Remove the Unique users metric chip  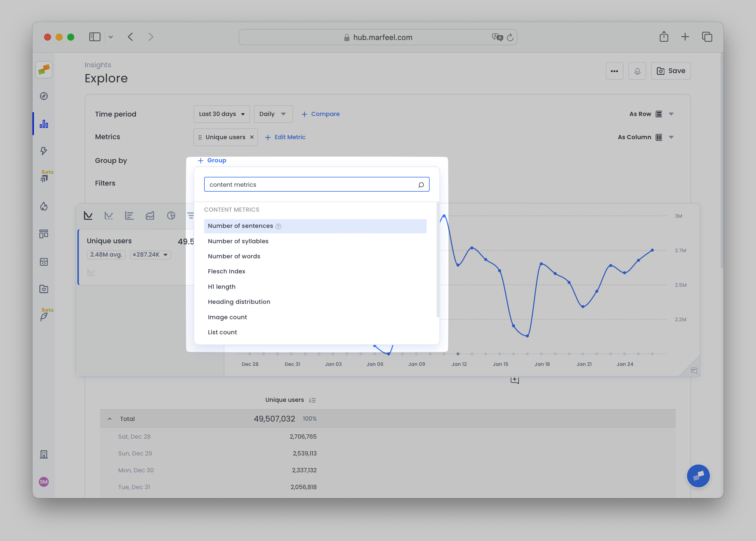[252, 137]
